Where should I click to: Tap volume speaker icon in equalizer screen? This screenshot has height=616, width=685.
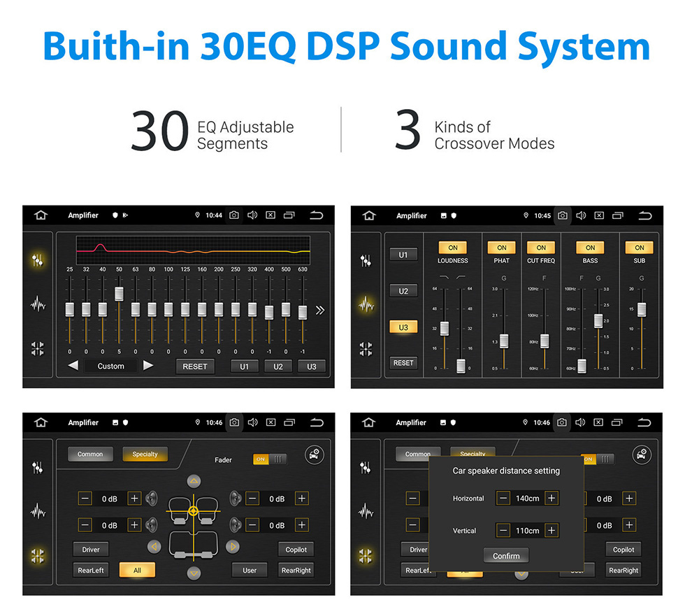252,215
